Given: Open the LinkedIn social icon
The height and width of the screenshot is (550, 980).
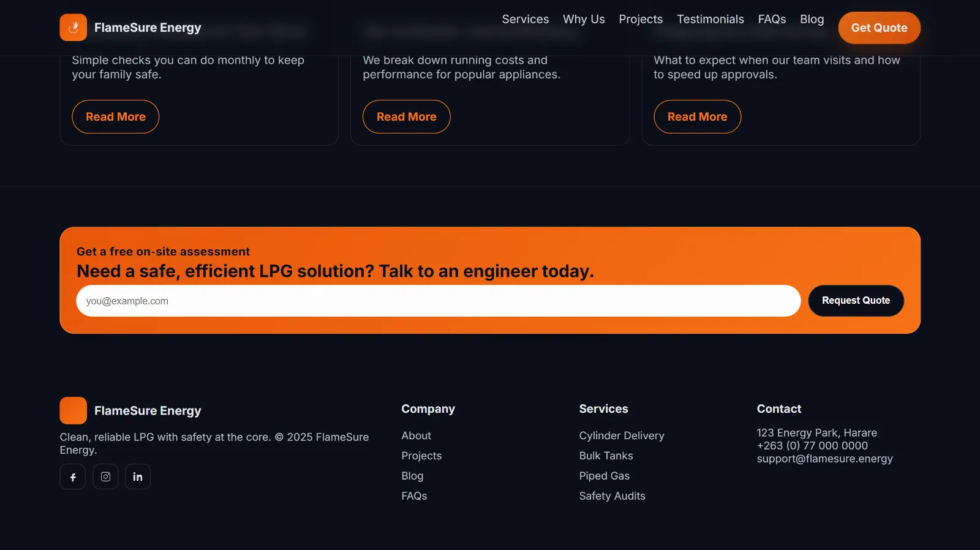Looking at the screenshot, I should 138,477.
